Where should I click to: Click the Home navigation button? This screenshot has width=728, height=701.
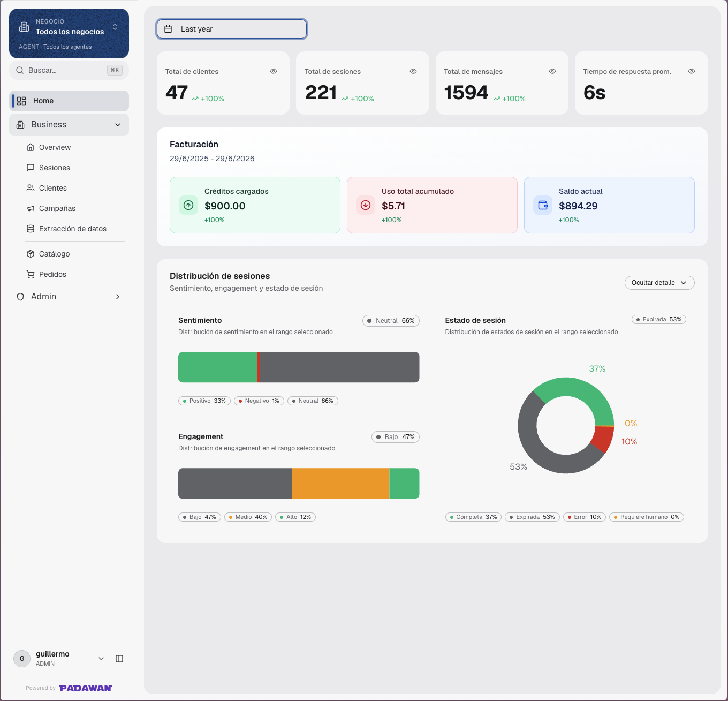tap(69, 101)
